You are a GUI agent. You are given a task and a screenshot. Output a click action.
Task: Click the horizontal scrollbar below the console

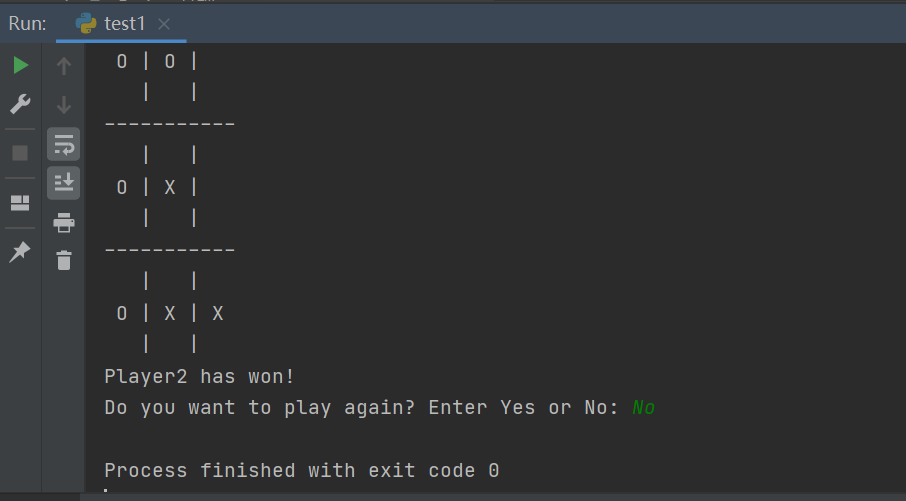point(493,497)
